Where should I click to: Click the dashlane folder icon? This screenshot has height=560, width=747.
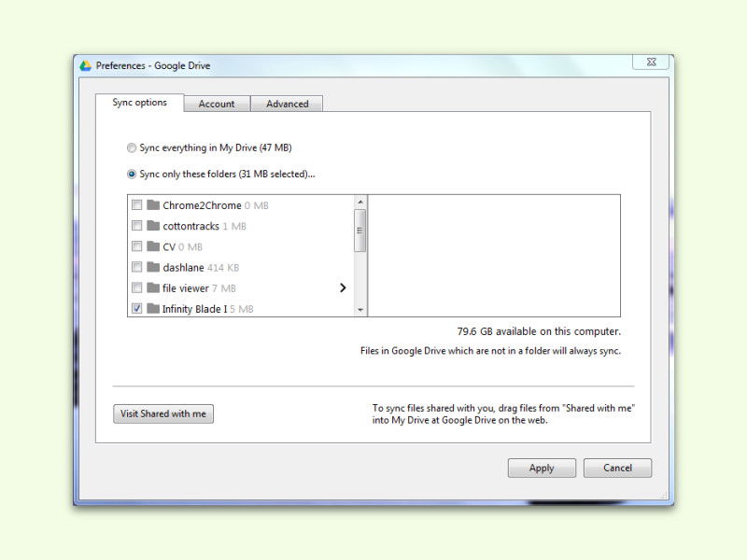[153, 267]
